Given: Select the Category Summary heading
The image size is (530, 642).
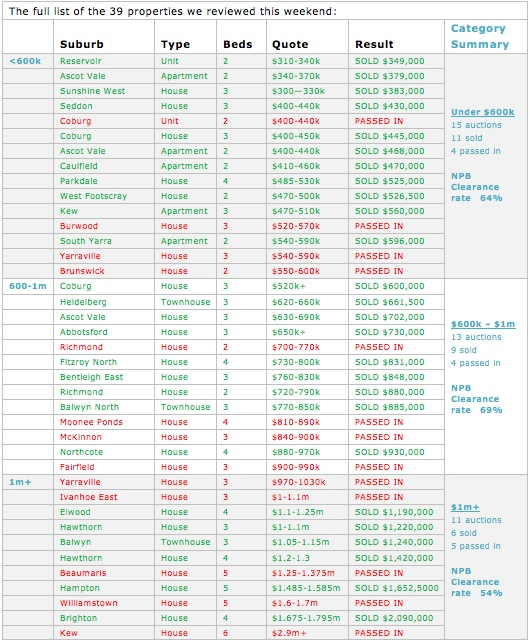Looking at the screenshot, I should click(x=480, y=36).
